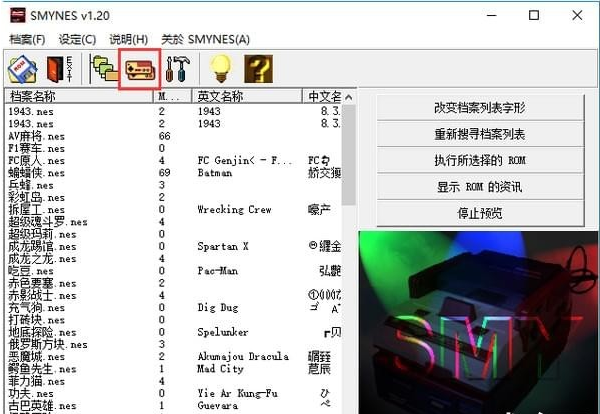This screenshot has height=414, width=600.
Task: Select AV麻将.nes in the list
Action: 36,136
